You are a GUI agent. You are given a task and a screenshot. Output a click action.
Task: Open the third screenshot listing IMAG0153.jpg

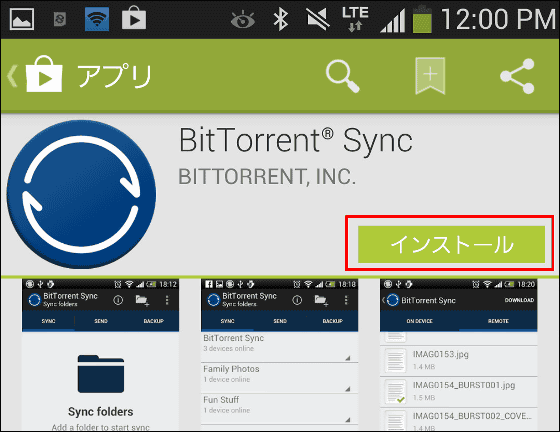[459, 355]
